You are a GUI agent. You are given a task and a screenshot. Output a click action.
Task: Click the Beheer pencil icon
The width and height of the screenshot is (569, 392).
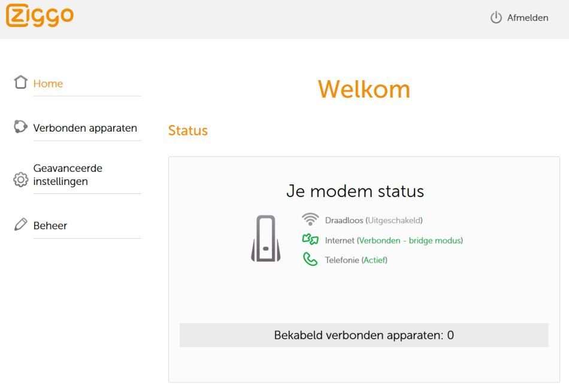point(21,225)
